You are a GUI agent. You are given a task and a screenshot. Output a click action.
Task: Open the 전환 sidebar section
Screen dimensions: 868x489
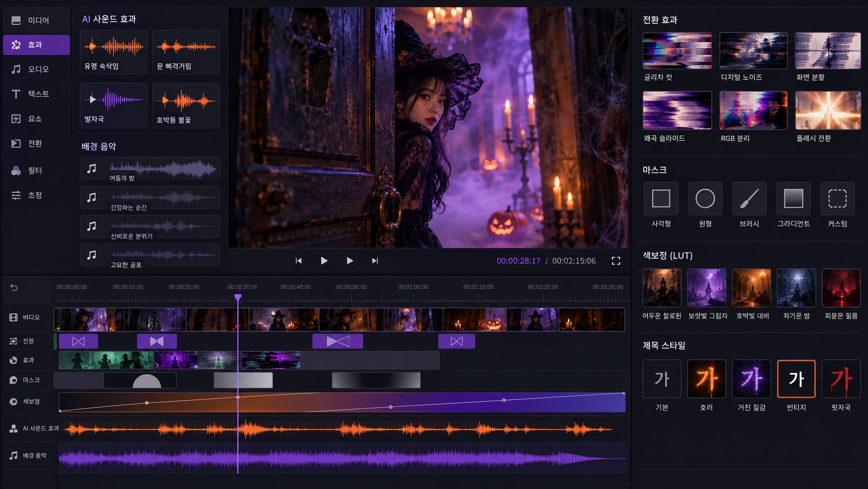point(36,143)
